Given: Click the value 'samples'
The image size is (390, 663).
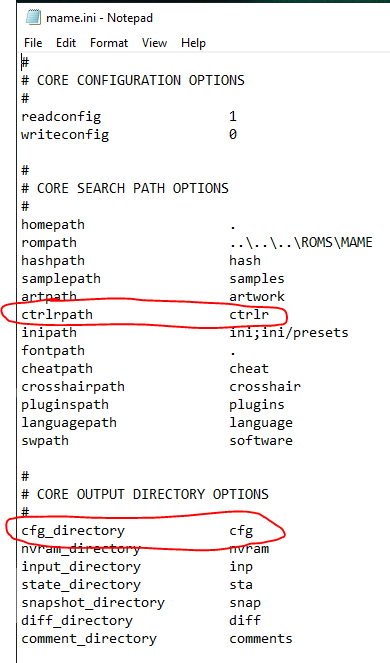Looking at the screenshot, I should [x=257, y=279].
